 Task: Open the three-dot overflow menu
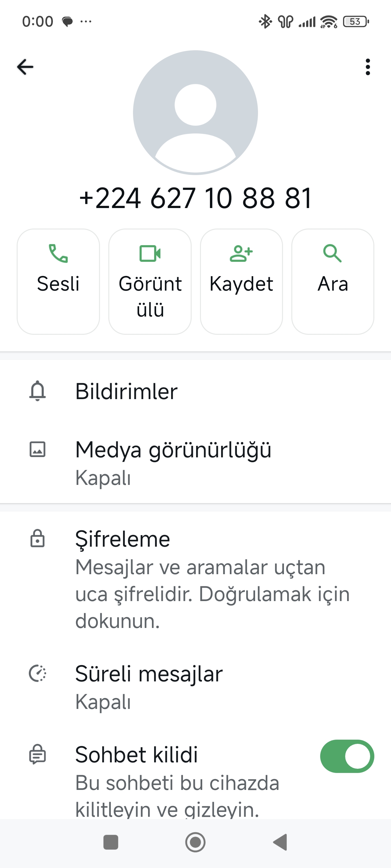tap(368, 67)
